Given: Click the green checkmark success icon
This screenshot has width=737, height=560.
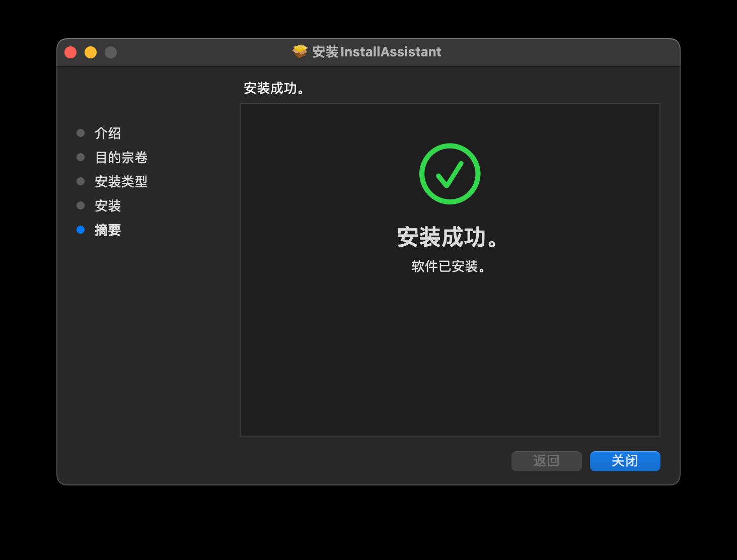Looking at the screenshot, I should [450, 174].
